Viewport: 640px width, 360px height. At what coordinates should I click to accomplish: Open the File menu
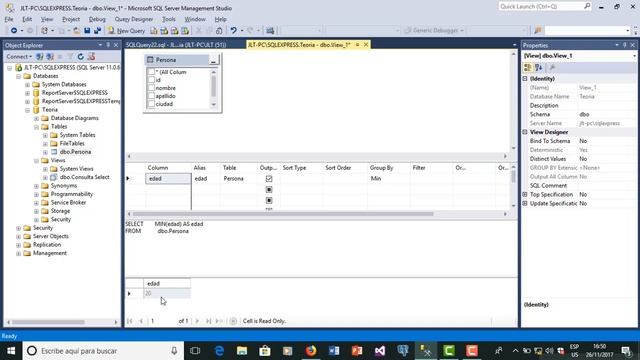(x=9, y=19)
